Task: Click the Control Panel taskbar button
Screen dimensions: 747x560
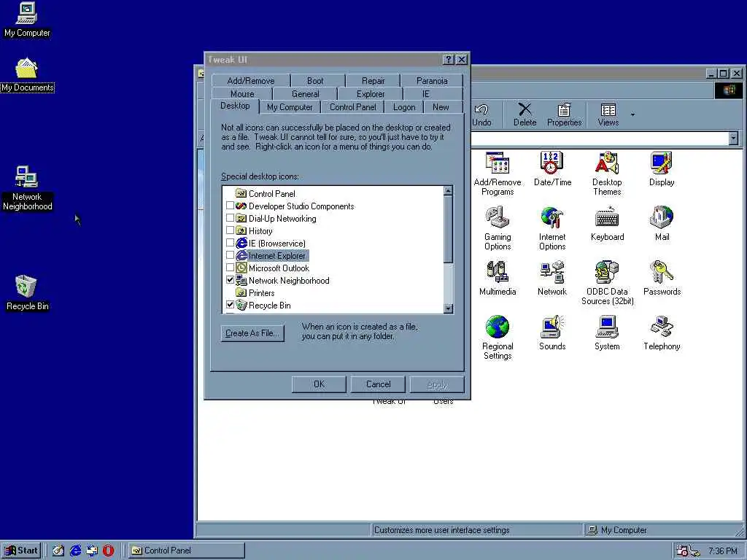Action: 186,551
